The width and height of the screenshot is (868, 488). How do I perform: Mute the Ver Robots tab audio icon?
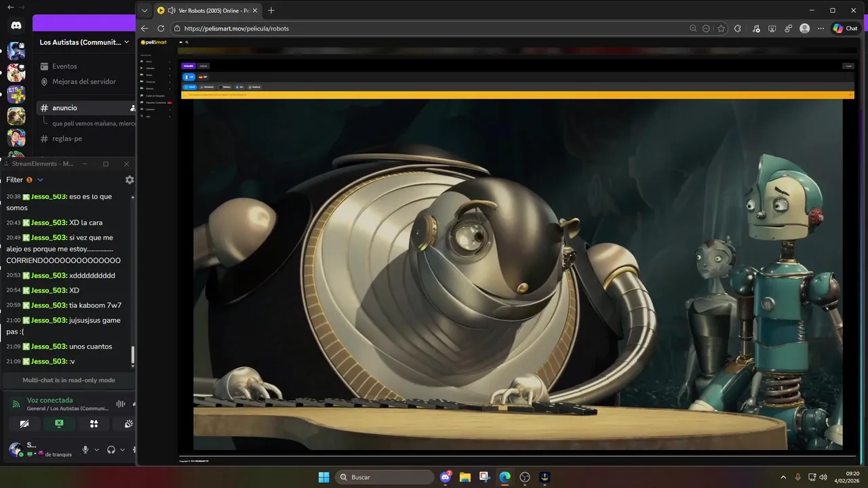click(172, 10)
